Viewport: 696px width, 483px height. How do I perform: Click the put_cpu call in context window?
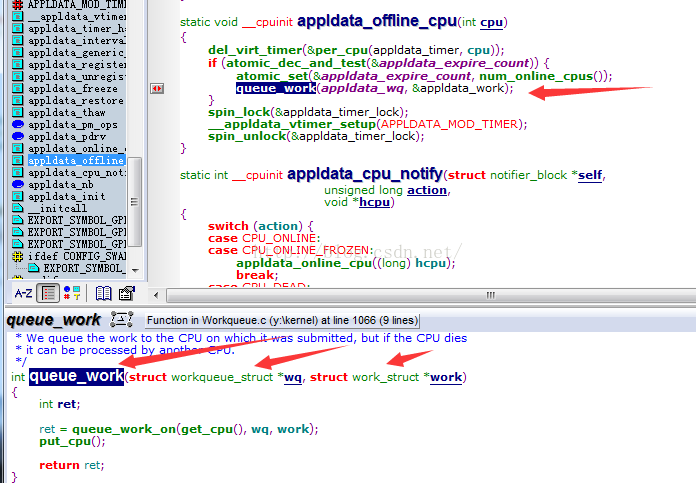click(65, 442)
